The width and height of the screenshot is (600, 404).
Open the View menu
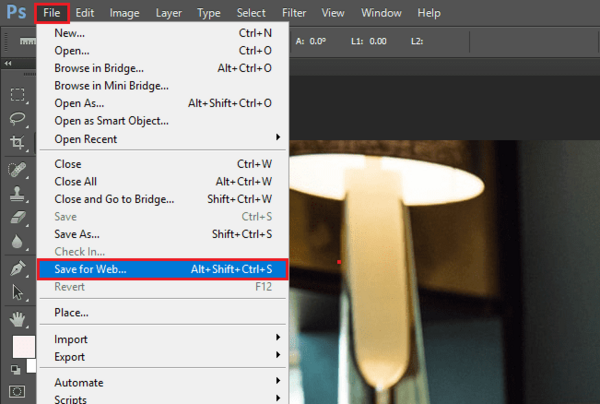pos(333,13)
